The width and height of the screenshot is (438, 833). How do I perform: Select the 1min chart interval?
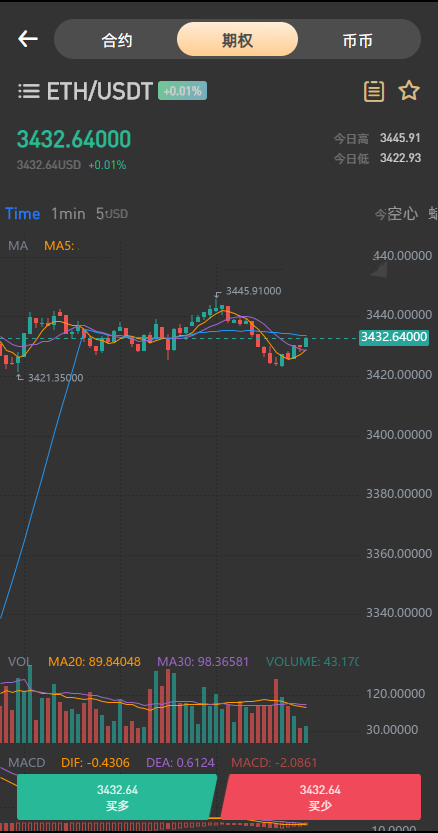pos(68,214)
